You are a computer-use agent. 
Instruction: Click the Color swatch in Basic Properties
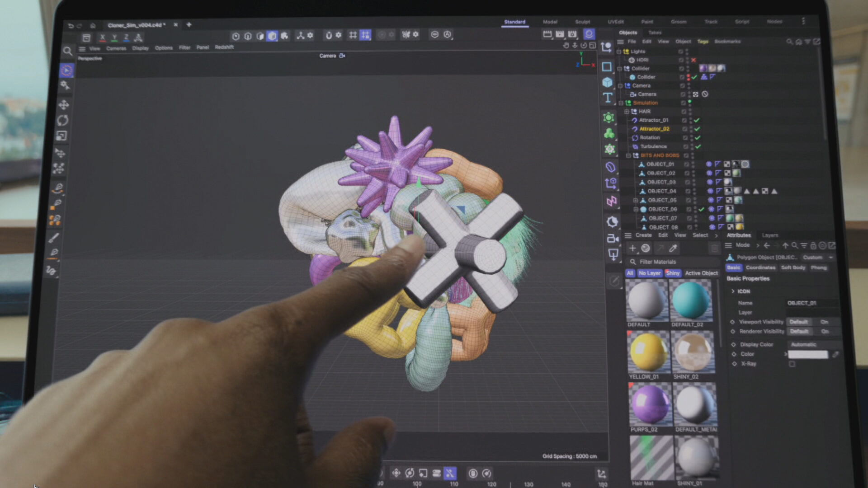808,354
